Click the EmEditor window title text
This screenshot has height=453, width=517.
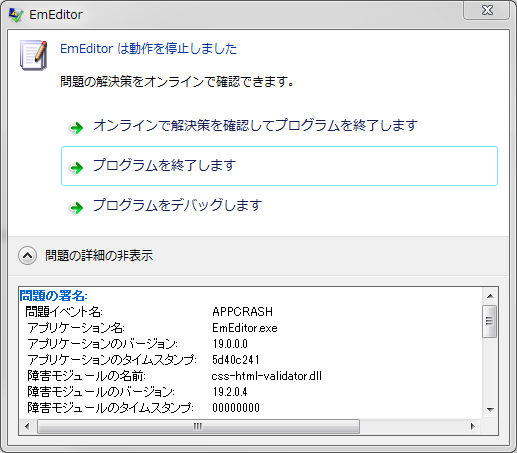click(56, 15)
